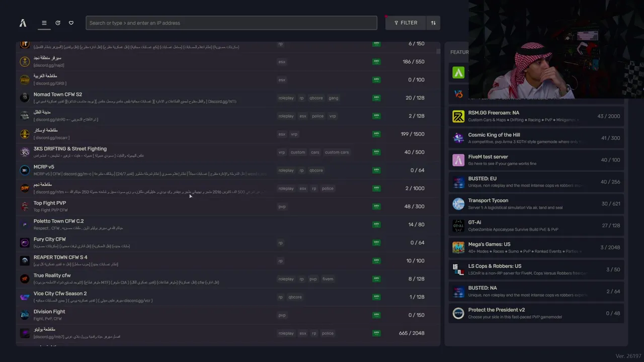Click the RSM.GG Freeroam: NA icon
644x362 pixels.
458,116
